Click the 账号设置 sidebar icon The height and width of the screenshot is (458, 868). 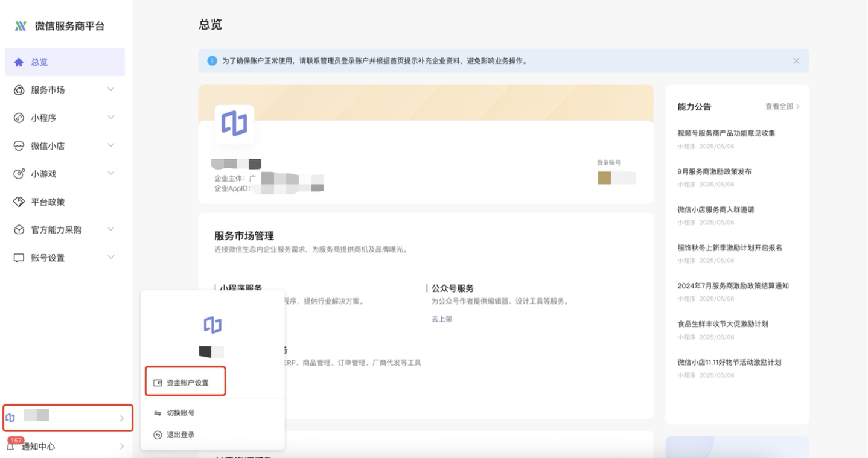[18, 258]
